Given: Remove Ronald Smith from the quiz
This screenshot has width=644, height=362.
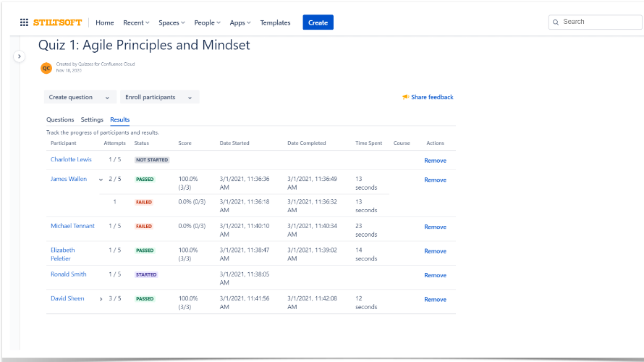Looking at the screenshot, I should coord(435,275).
